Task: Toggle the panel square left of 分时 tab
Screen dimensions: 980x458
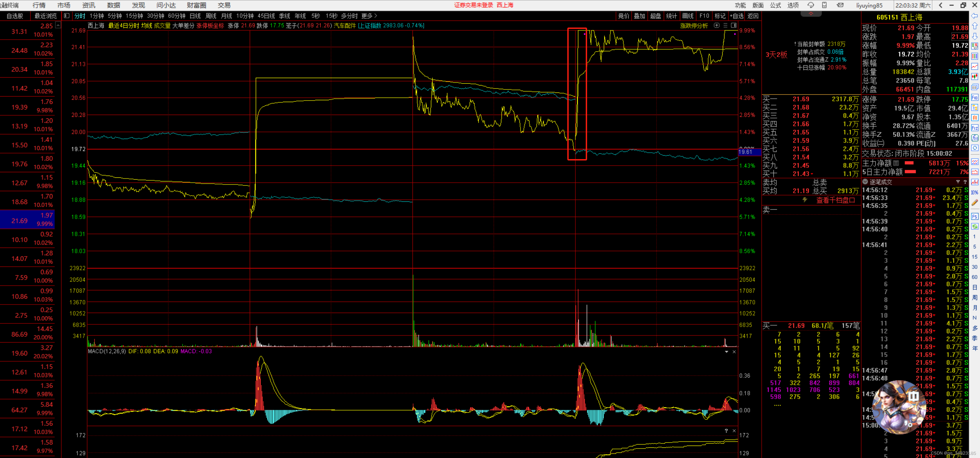Action: pos(67,16)
